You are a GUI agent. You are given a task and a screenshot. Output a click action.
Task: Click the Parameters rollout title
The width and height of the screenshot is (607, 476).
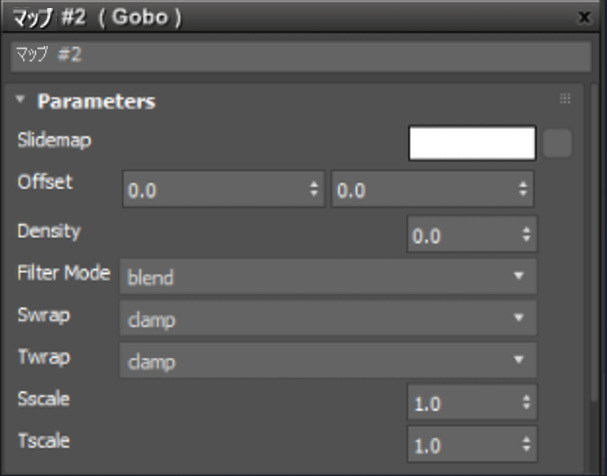point(96,101)
